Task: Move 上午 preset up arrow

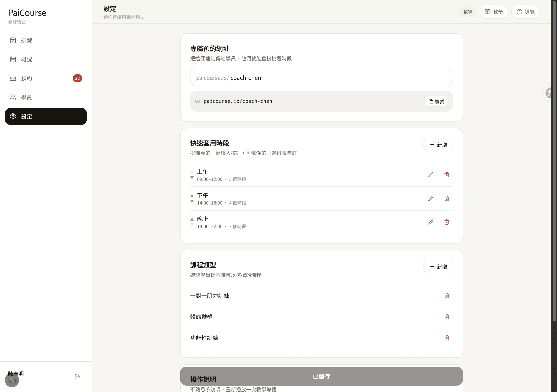Action: click(x=192, y=172)
